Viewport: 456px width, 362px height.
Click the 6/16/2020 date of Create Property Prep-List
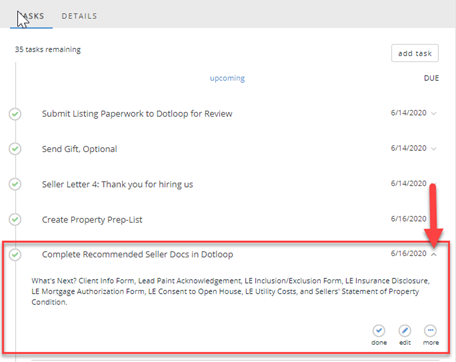coord(409,219)
